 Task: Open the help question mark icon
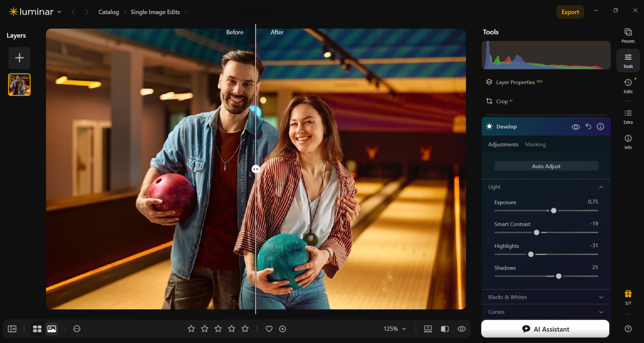(x=628, y=328)
